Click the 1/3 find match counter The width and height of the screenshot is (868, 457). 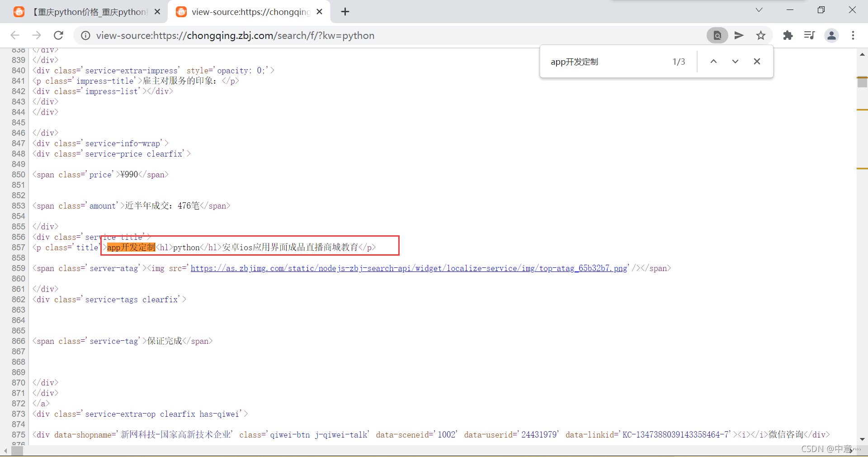click(x=679, y=62)
